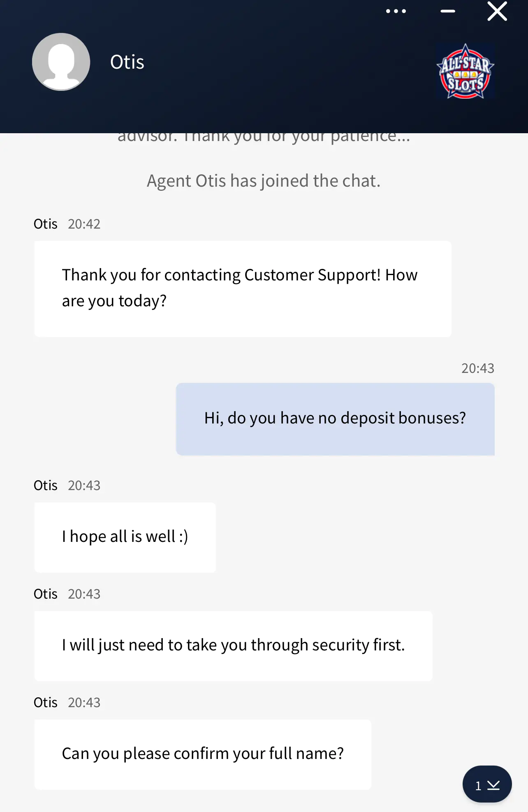
Task: Click the 'do you have no deposit bonuses?' bubble
Action: pyautogui.click(x=335, y=419)
